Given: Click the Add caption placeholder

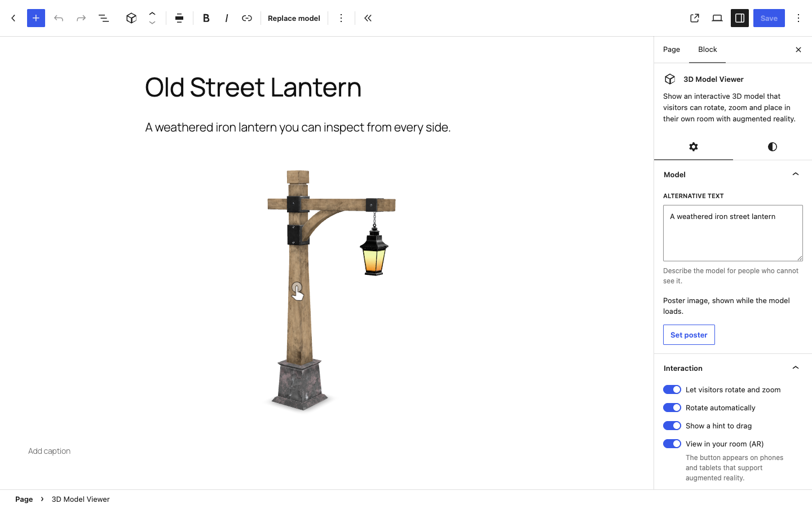Looking at the screenshot, I should coord(50,451).
